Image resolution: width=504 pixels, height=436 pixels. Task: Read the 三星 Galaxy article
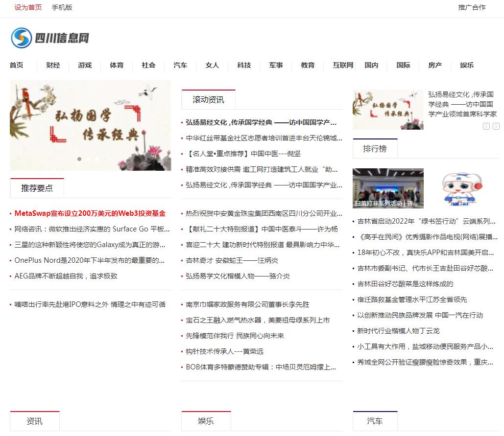pos(90,245)
